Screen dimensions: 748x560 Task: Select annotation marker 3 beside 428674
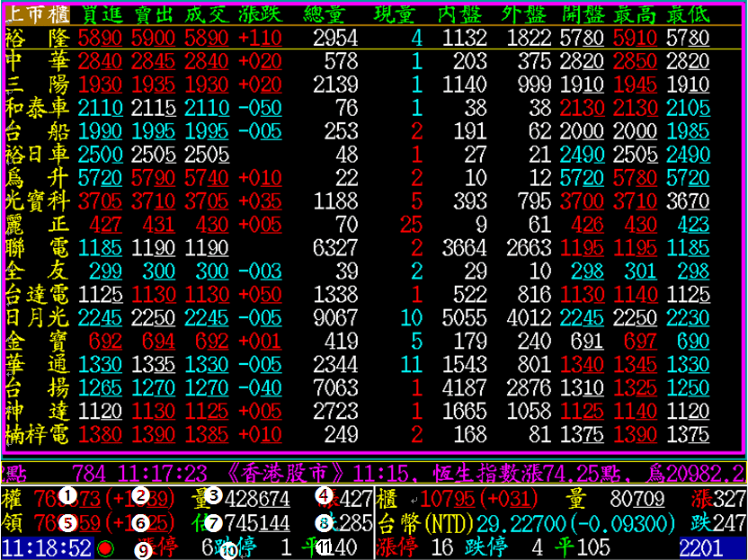point(213,495)
